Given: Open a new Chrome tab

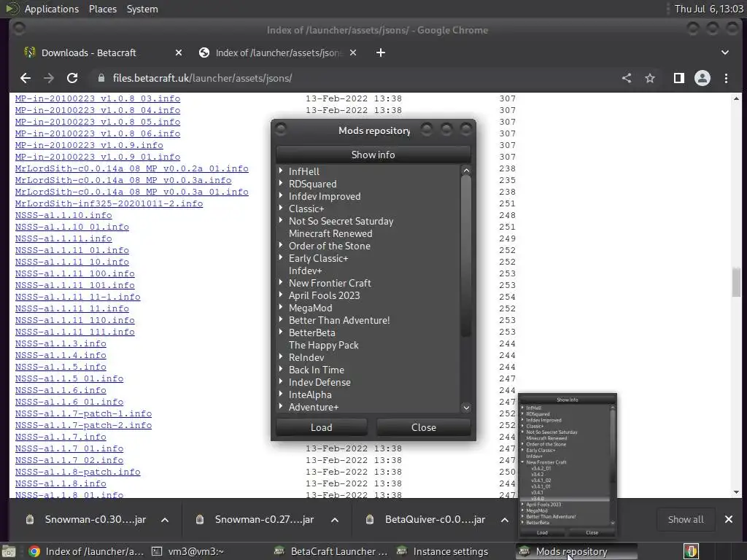Looking at the screenshot, I should point(381,52).
